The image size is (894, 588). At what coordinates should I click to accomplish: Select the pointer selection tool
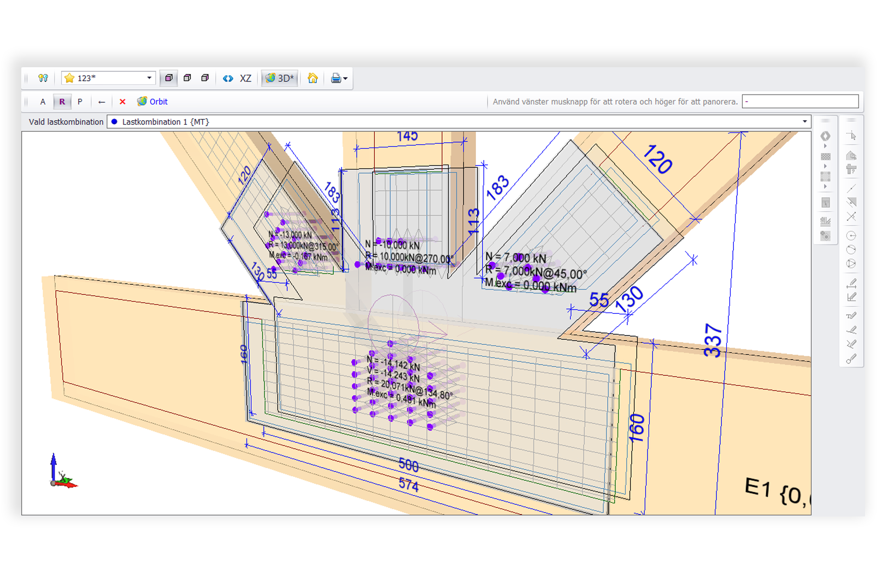(x=851, y=136)
